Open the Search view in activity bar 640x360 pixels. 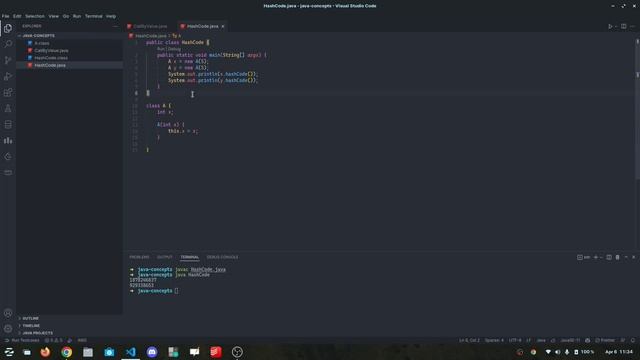click(x=8, y=44)
